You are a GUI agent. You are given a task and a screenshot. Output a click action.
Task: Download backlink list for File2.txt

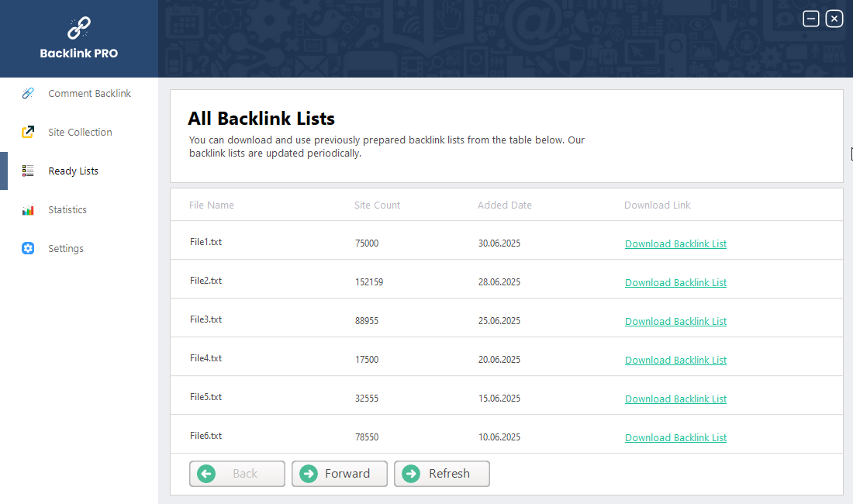[675, 283]
